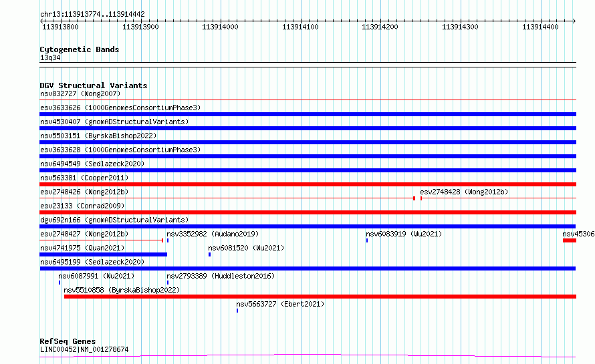
Task: Click the blue bar under nsv6494549
Action: click(308, 170)
